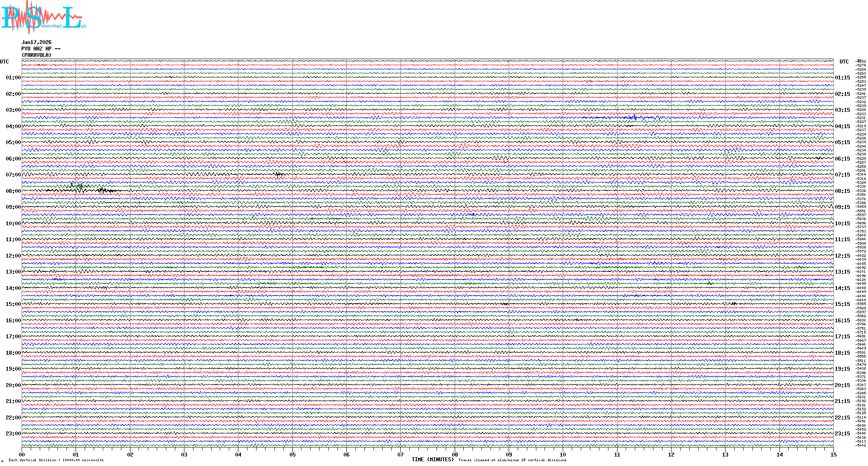Click the (PARAVOLA) station name
The width and height of the screenshot is (868, 466).
coord(37,55)
